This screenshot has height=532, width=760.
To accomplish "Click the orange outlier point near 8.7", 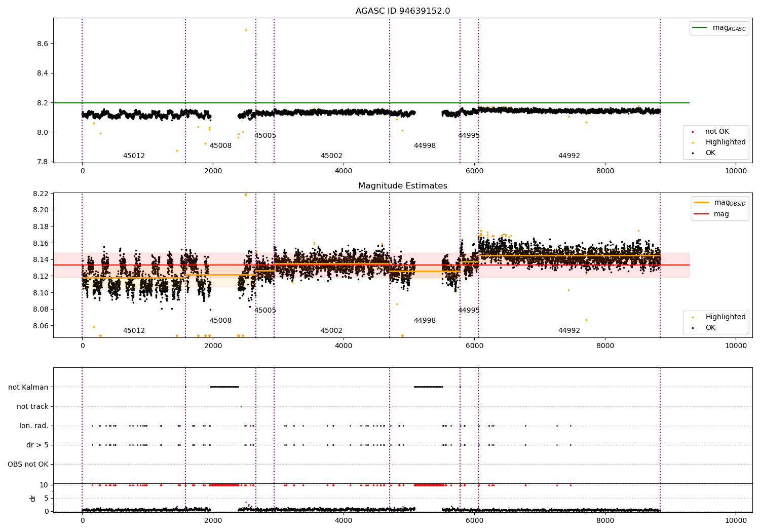I will [x=246, y=30].
